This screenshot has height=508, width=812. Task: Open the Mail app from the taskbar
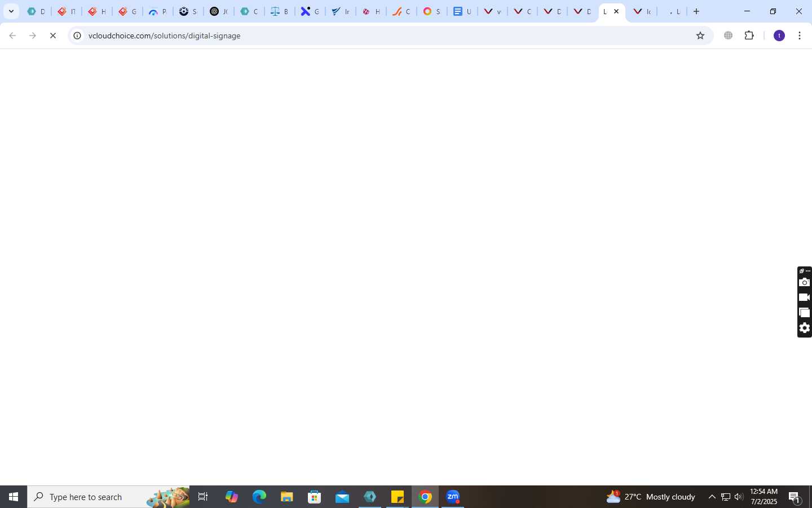point(342,497)
